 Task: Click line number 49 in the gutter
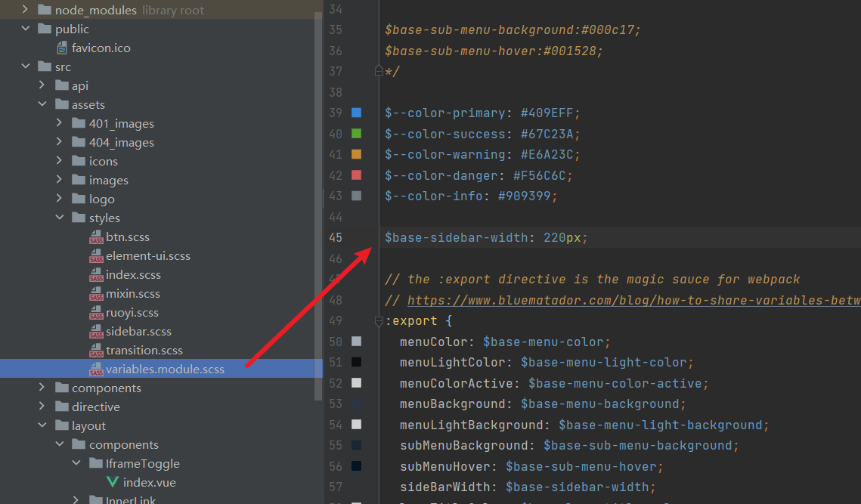coord(336,320)
